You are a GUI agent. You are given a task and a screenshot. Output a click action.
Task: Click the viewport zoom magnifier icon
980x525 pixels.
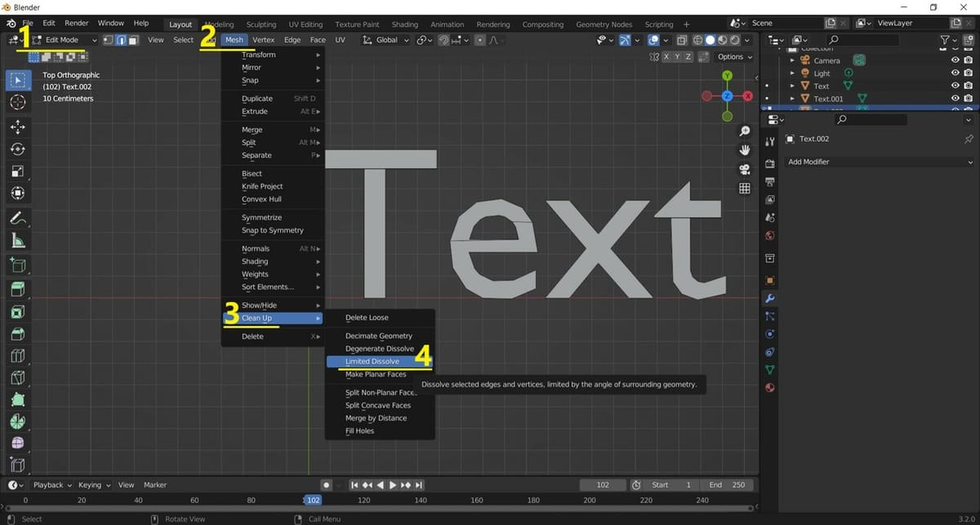(745, 131)
